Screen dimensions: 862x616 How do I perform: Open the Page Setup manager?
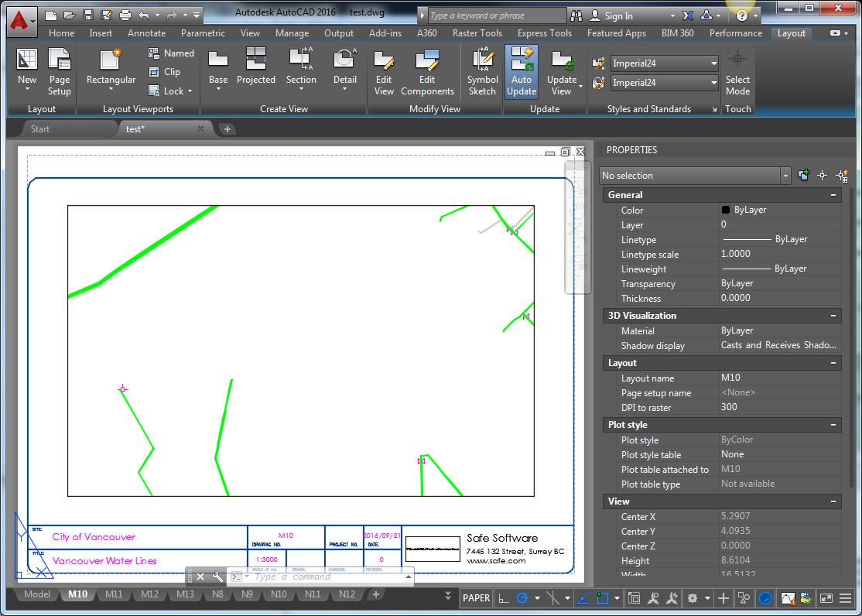tap(60, 70)
